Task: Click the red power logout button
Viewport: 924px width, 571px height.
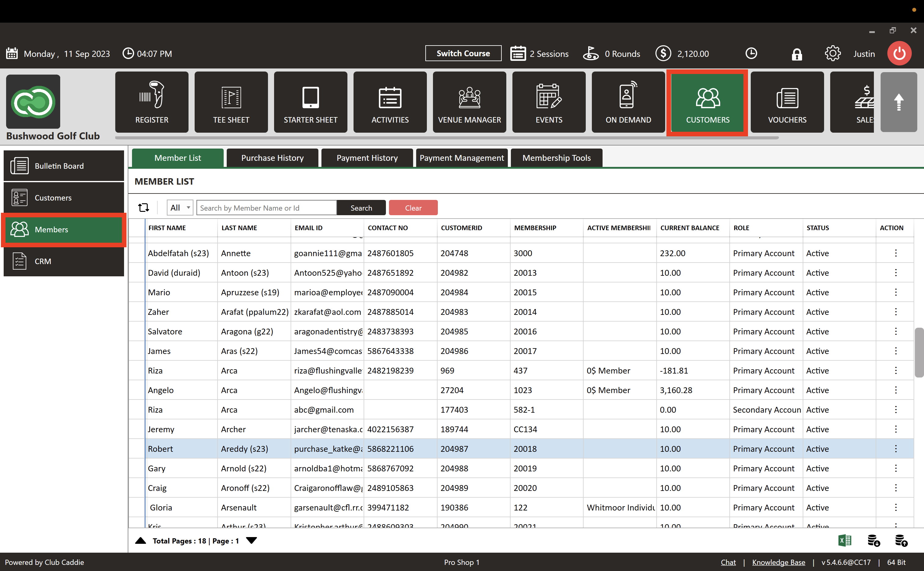Action: coord(899,53)
